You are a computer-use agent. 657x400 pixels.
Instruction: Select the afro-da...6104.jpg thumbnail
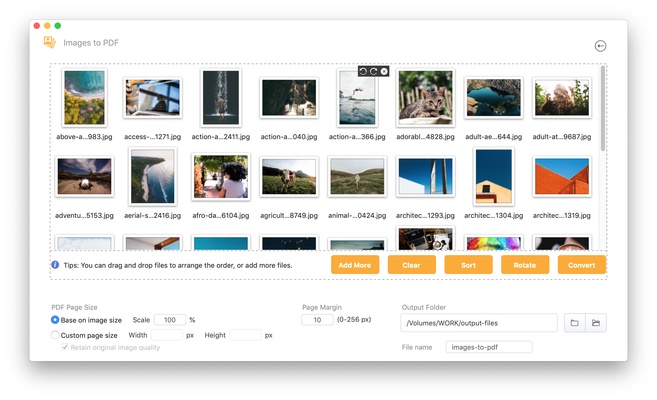click(x=221, y=176)
